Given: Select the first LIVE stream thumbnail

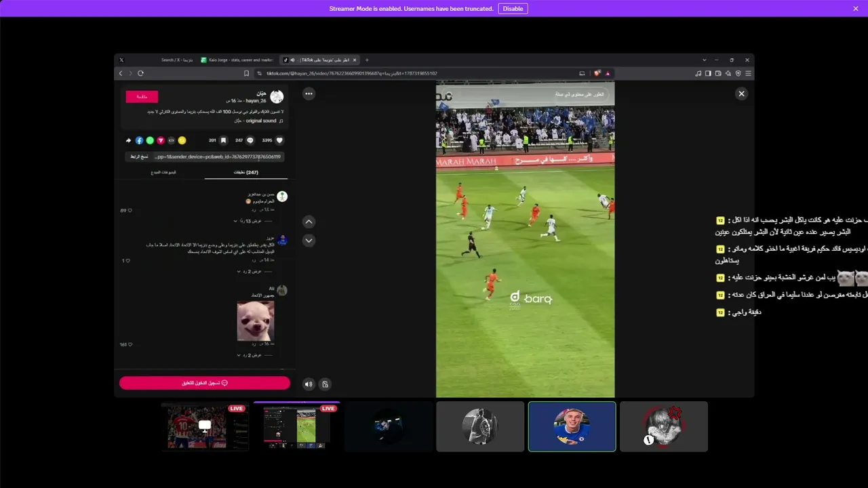Looking at the screenshot, I should (205, 426).
